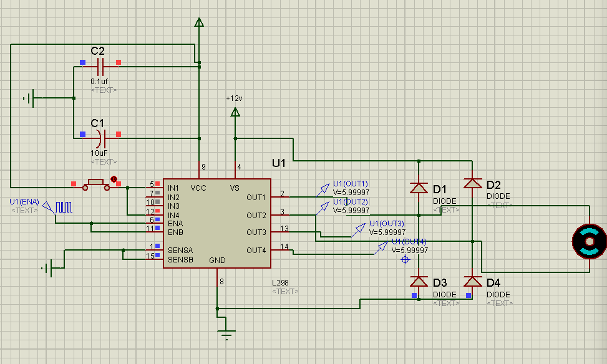The image size is (607, 364).
Task: Click the red latch dot on push button
Action: (x=114, y=178)
